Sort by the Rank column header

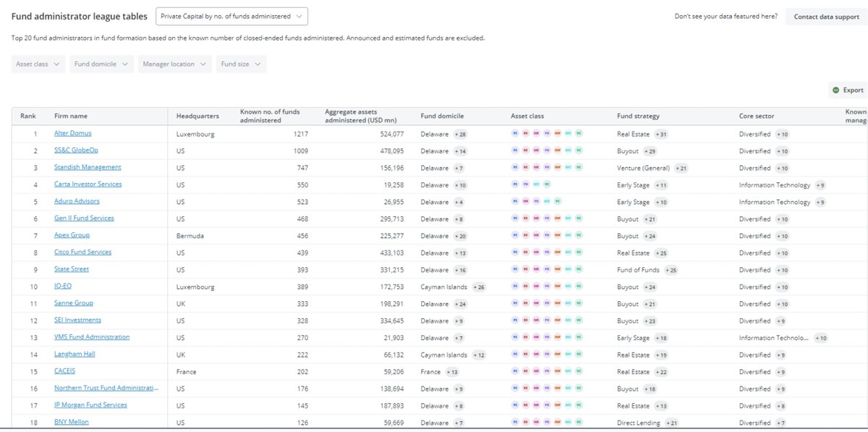[28, 116]
